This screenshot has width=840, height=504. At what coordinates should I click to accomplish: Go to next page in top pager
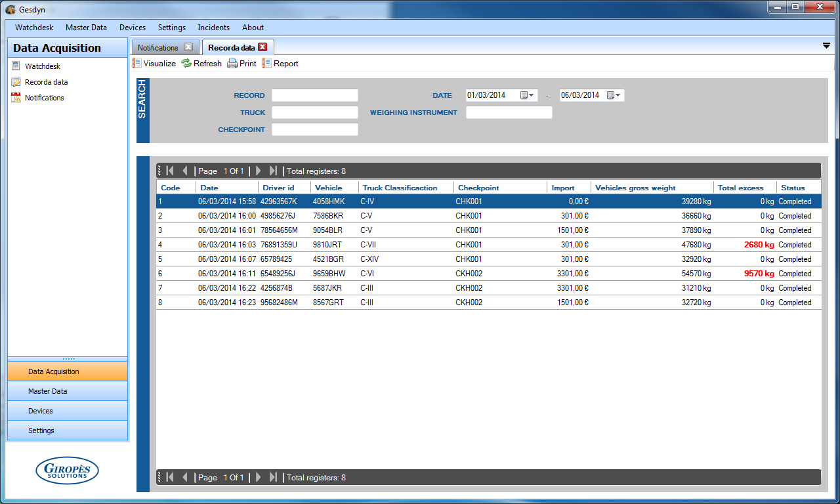(259, 171)
